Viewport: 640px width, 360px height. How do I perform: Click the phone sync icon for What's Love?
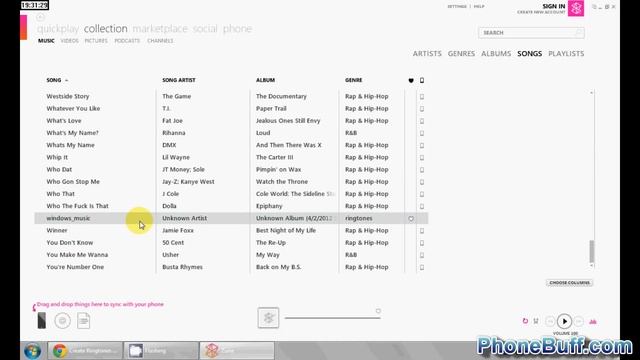pos(422,121)
